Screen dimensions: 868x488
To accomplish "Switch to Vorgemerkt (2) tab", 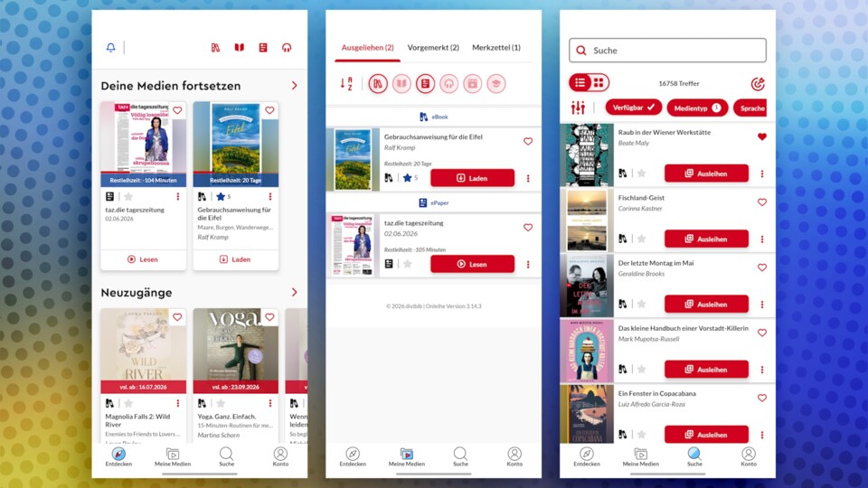I will pos(433,48).
